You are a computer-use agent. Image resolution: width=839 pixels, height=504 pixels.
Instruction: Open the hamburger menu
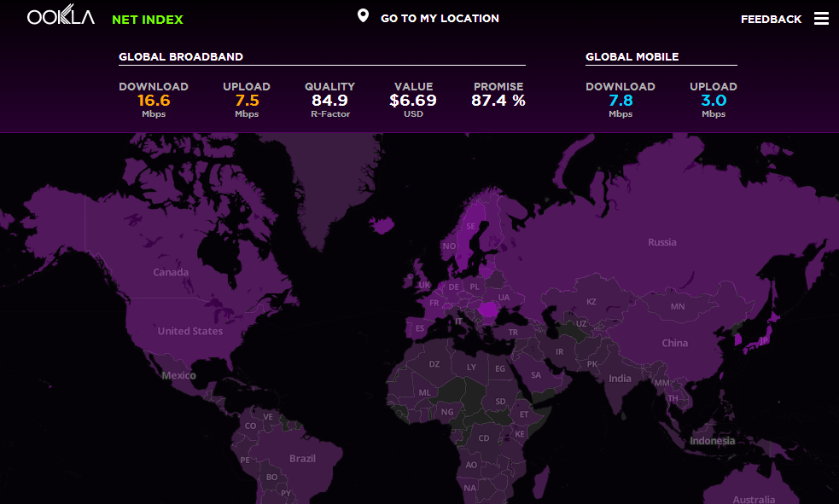tap(821, 17)
